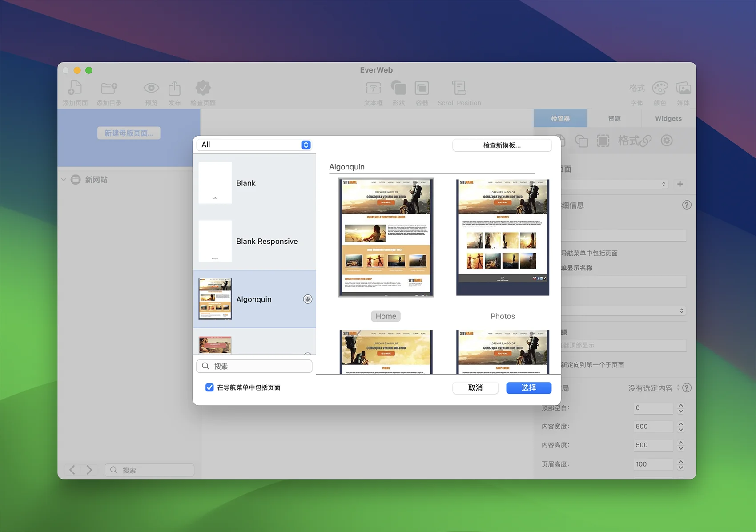This screenshot has height=532, width=756.
Task: Click the Home page label
Action: [x=386, y=316]
